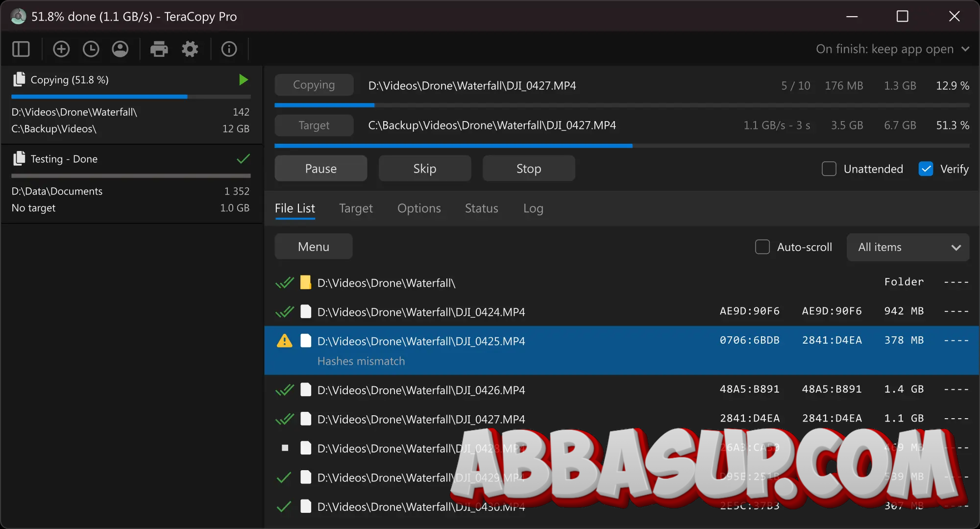The image size is (980, 529).
Task: Click the double-check icon on Waterfall folder row
Action: [x=285, y=282]
